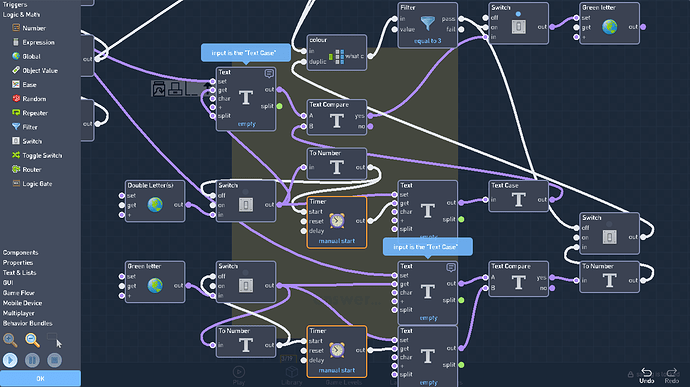
Task: Click the Redo arrow icon
Action: point(672,372)
